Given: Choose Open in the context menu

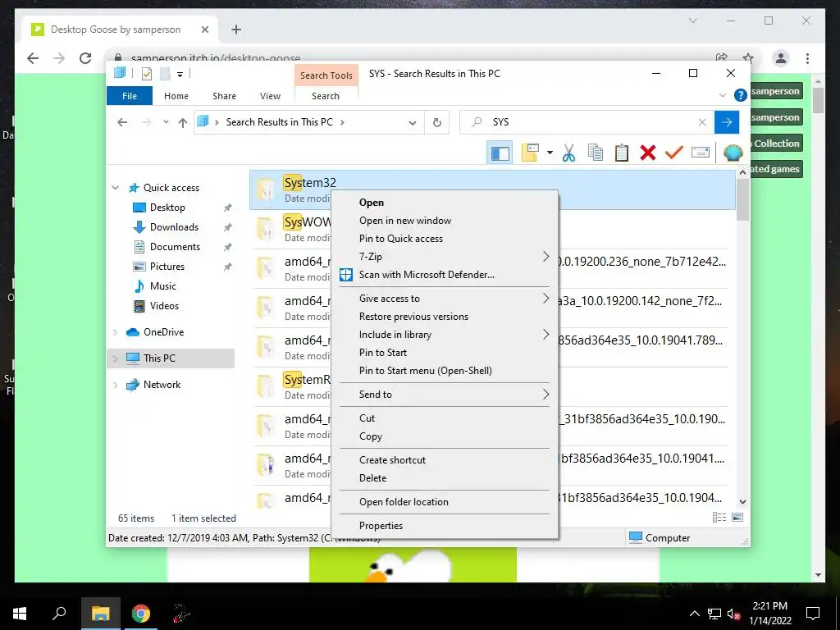Looking at the screenshot, I should point(445,203).
